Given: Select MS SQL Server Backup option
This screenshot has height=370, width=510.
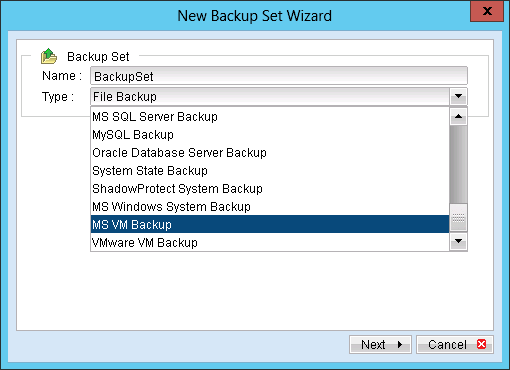Looking at the screenshot, I should click(270, 117).
